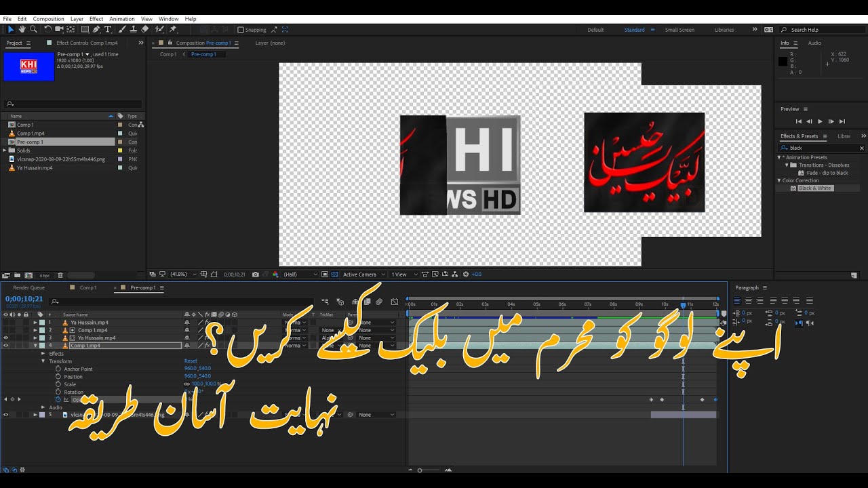
Task: Select the Zoom magnifier tool
Action: point(33,29)
